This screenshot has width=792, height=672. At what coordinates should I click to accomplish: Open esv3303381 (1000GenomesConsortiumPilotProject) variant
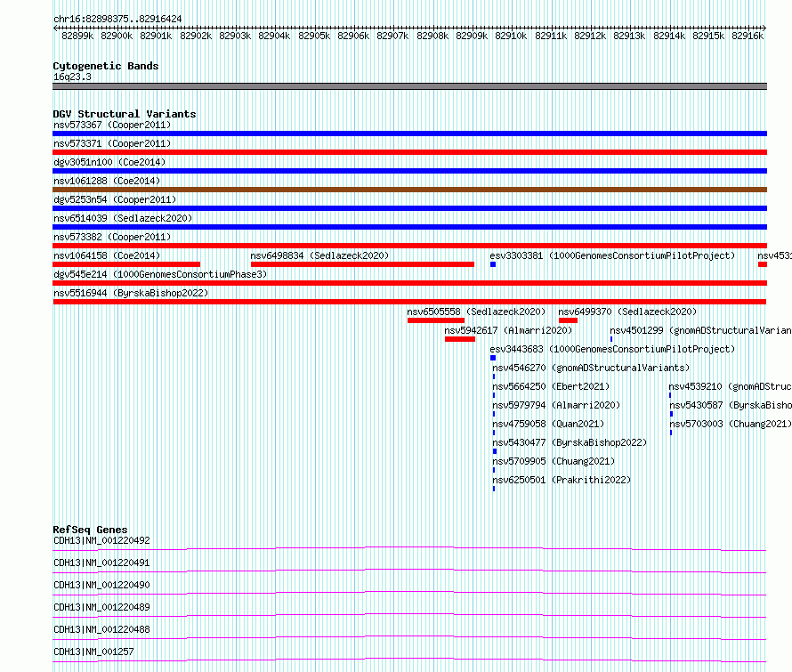612,255
